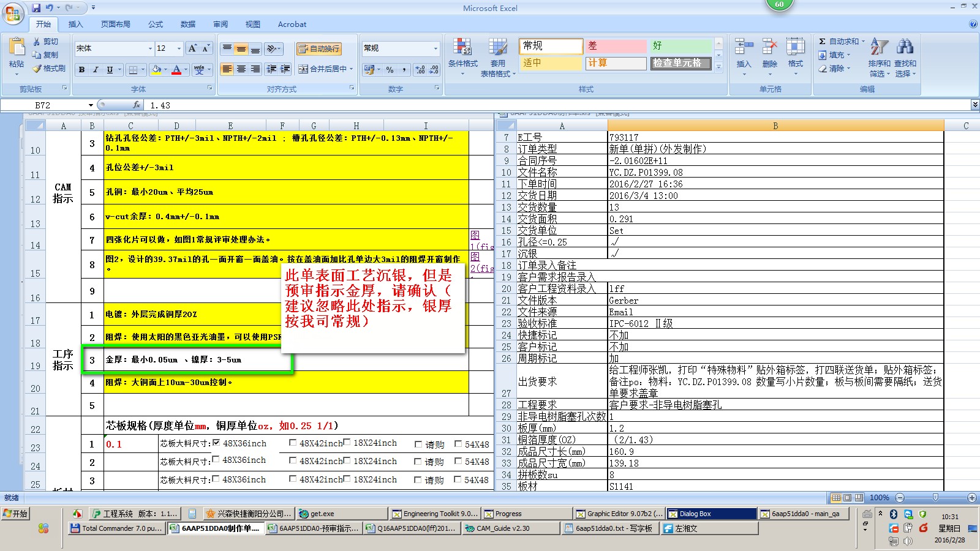The image size is (980, 551).
Task: Open Sort & Filter (排序和筛选) menu
Action: (x=879, y=56)
